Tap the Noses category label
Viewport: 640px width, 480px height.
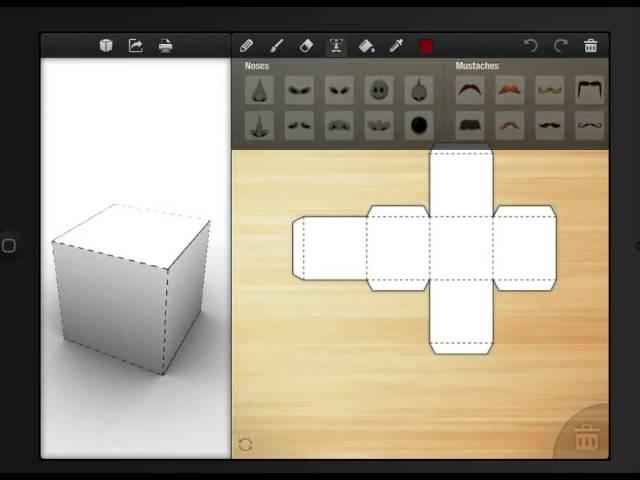pyautogui.click(x=257, y=66)
